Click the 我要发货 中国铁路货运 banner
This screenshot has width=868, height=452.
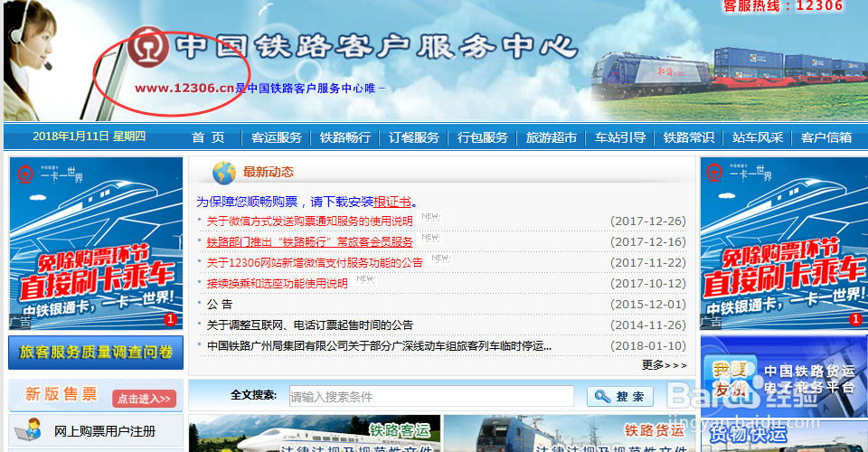[784, 376]
